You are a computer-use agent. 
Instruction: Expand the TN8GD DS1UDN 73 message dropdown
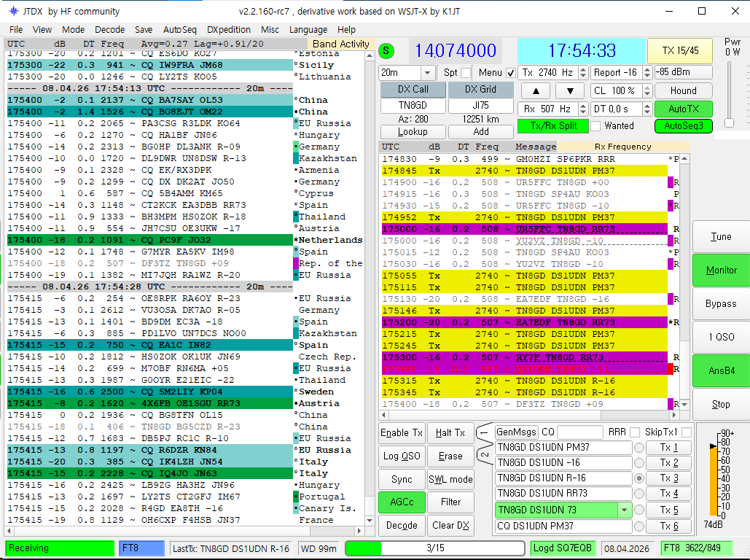(x=624, y=510)
